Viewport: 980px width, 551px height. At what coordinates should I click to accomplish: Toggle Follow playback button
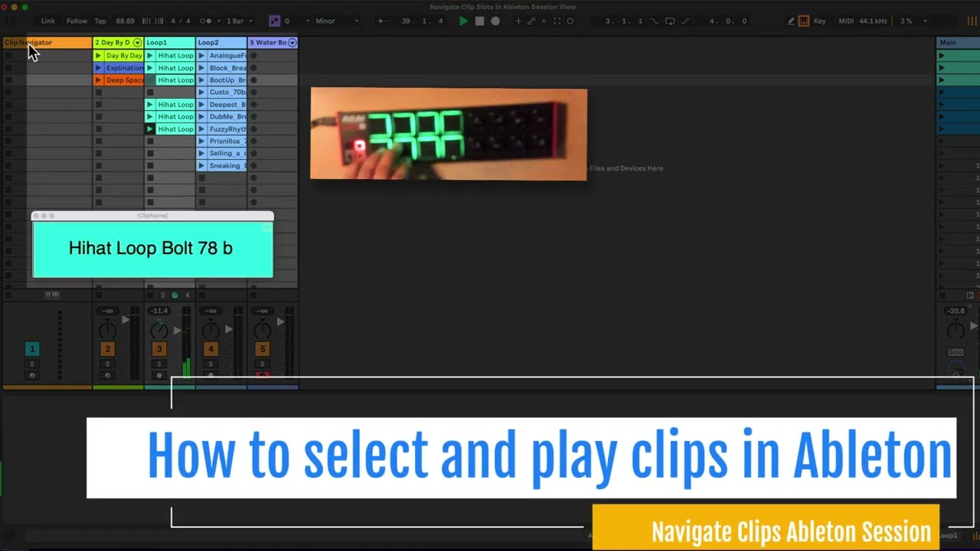coord(77,21)
